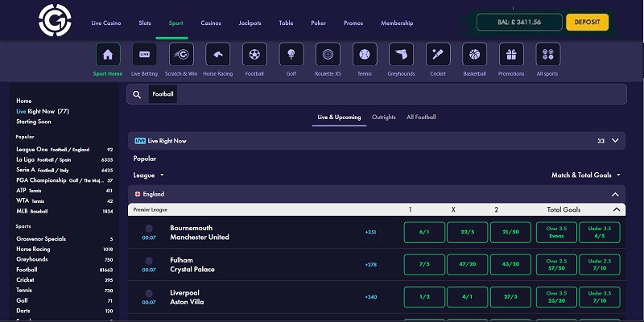The height and width of the screenshot is (322, 644).
Task: Select Over 3.5 Evens for Bournemouth match
Action: click(556, 233)
